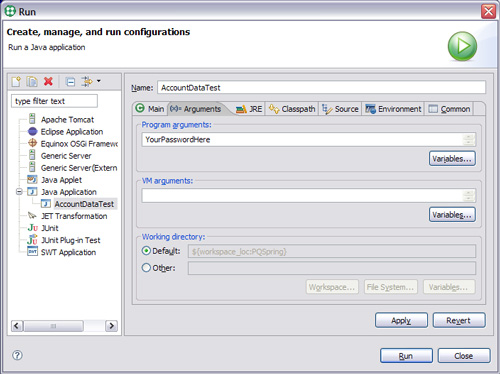Image resolution: width=500 pixels, height=374 pixels.
Task: Open the Source tab
Action: 340,109
